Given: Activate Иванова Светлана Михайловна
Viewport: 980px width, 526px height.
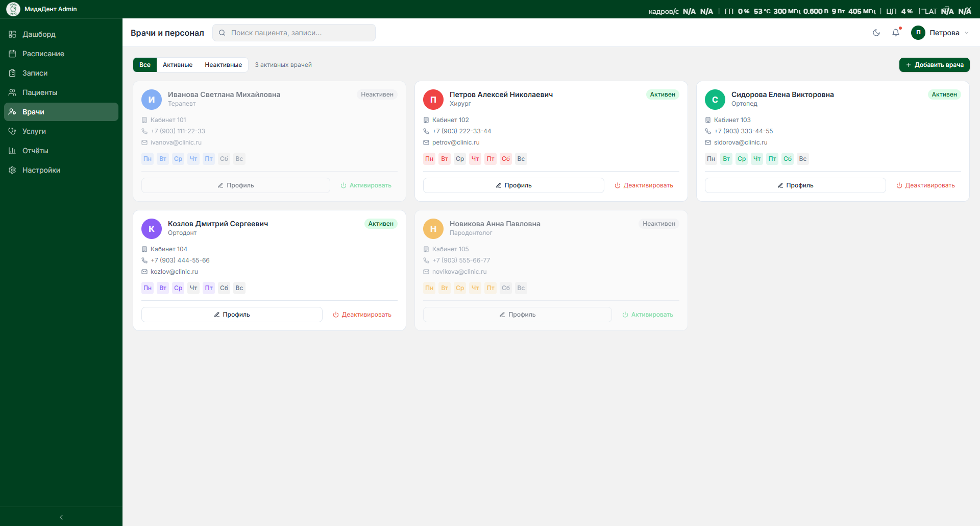Looking at the screenshot, I should [366, 185].
